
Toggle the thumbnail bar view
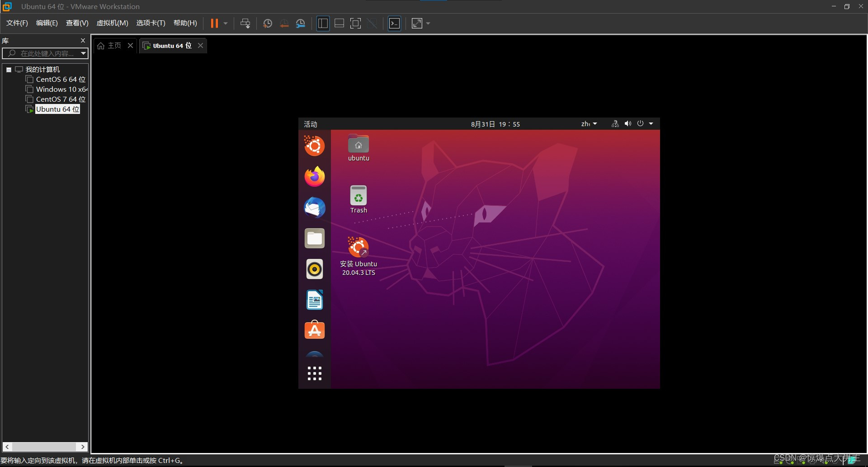tap(339, 24)
